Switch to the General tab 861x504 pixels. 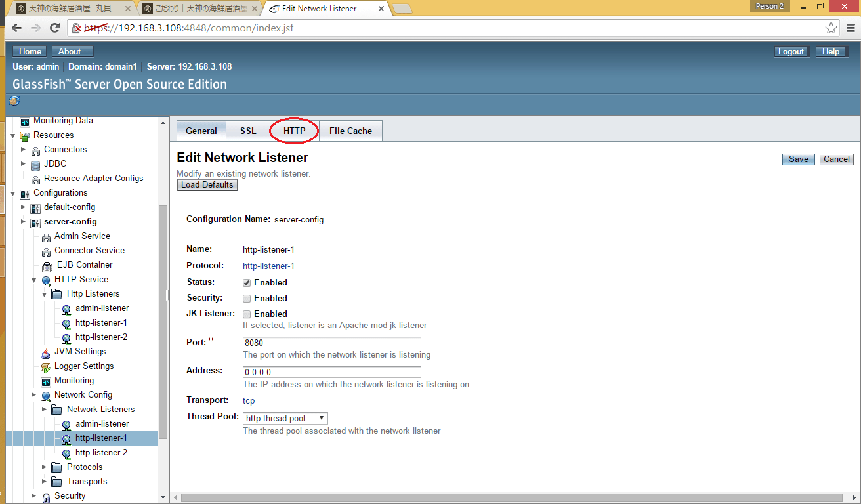click(201, 131)
